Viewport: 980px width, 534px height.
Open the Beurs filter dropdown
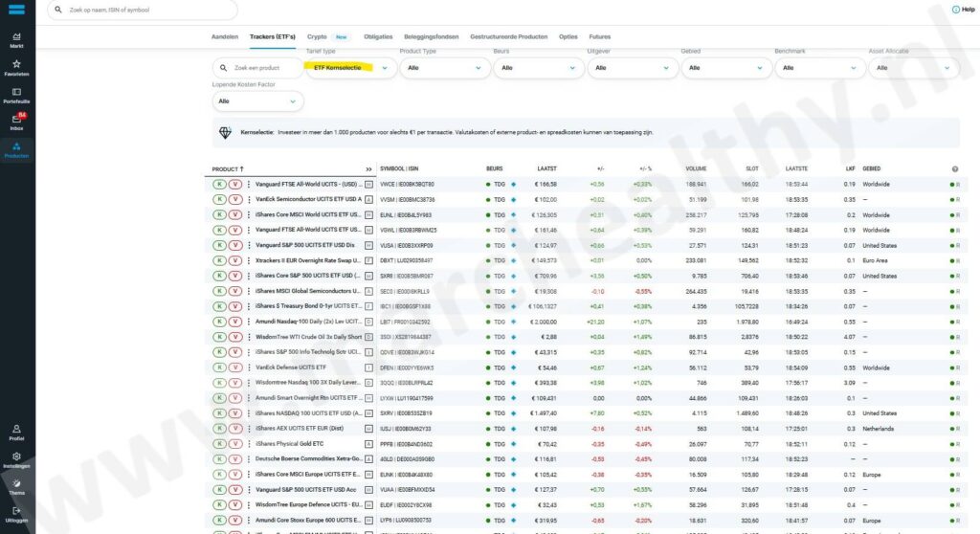pos(538,68)
